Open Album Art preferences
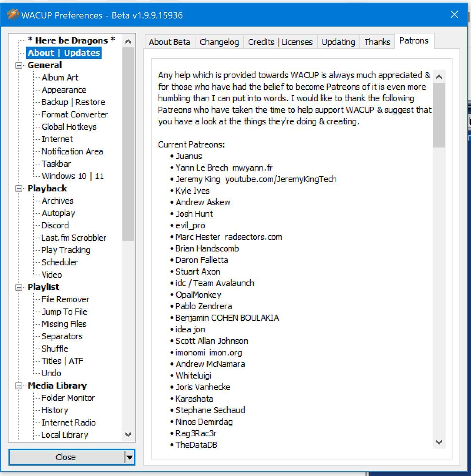This screenshot has width=471, height=476. pyautogui.click(x=60, y=77)
